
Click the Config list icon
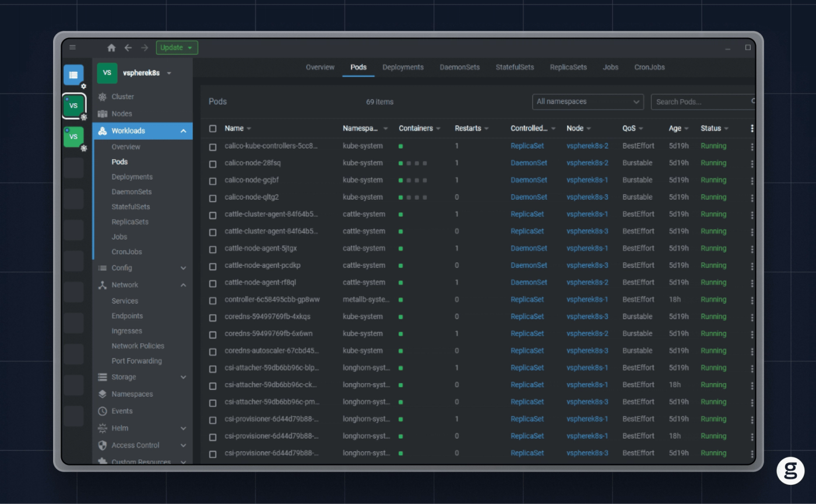pos(103,268)
